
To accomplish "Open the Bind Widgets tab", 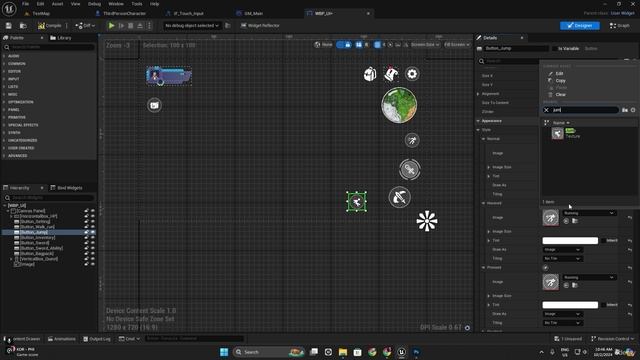I will coord(67,188).
